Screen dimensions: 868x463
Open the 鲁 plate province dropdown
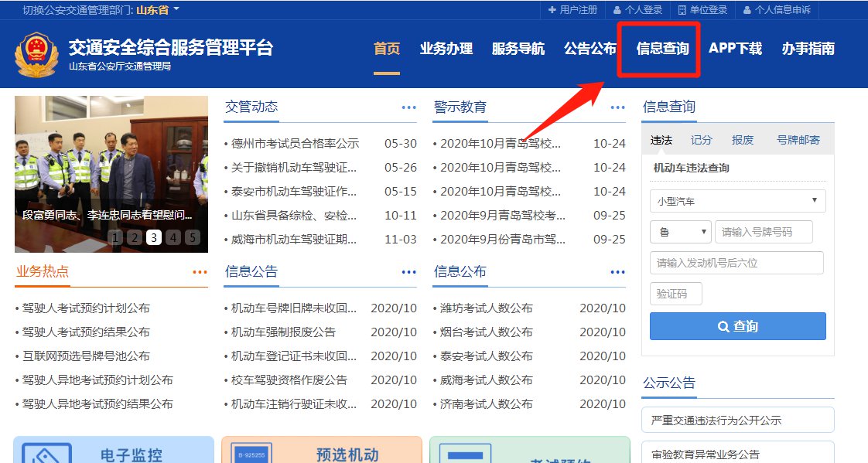[x=680, y=232]
